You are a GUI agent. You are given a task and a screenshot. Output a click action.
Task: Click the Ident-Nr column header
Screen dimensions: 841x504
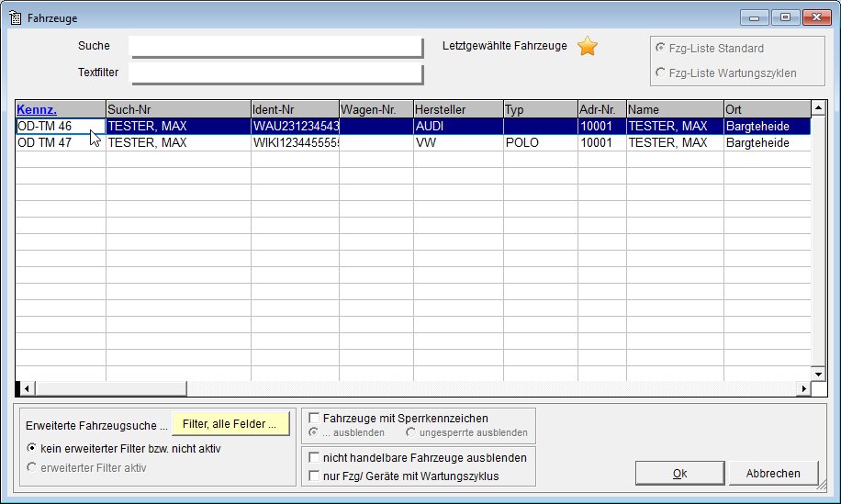[295, 109]
